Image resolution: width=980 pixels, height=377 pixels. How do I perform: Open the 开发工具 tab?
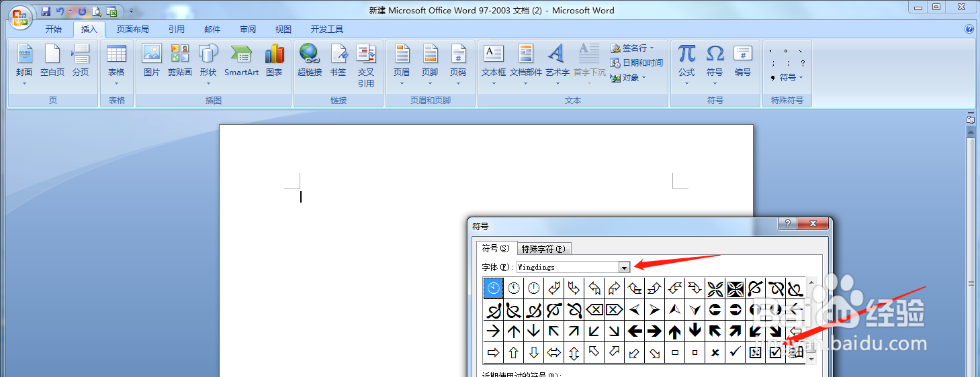click(x=327, y=30)
